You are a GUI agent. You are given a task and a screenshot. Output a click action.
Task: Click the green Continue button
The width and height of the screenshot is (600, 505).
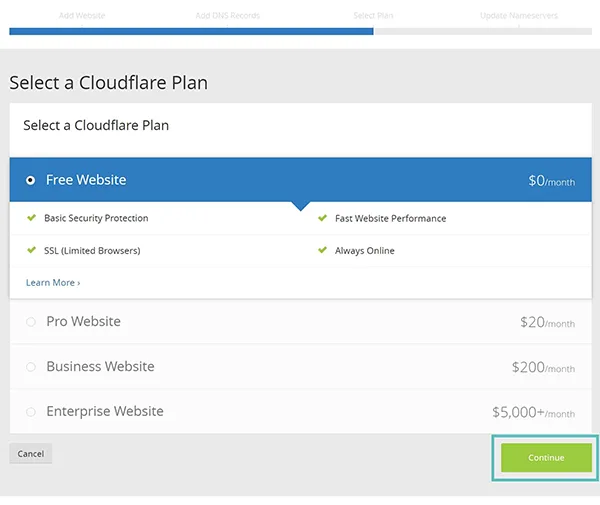point(546,458)
